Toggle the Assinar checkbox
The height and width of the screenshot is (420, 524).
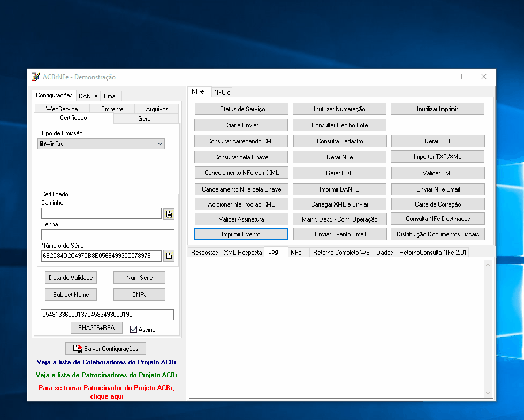pos(134,330)
